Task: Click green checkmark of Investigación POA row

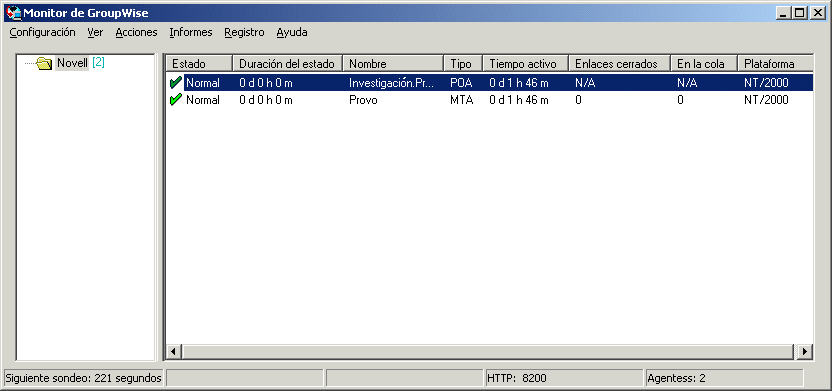Action: [x=176, y=83]
